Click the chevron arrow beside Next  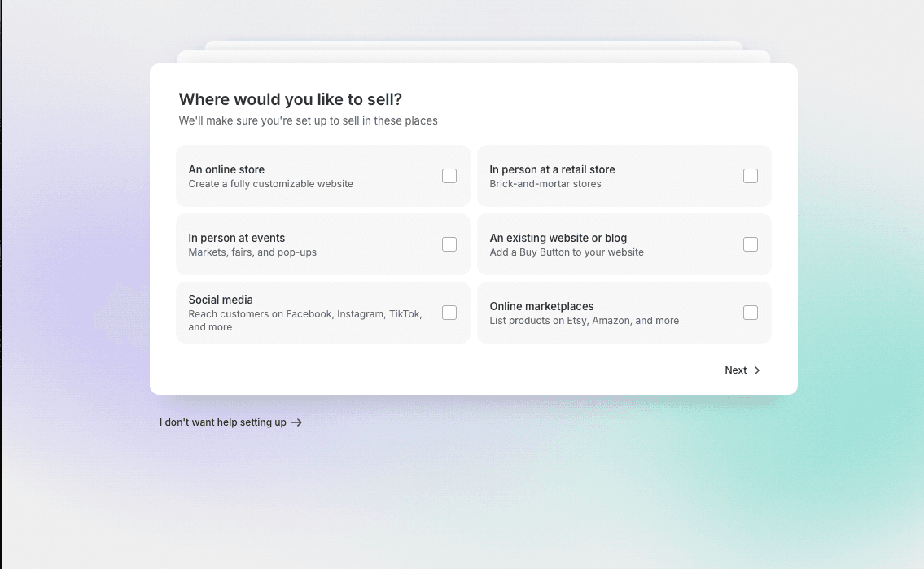click(757, 370)
